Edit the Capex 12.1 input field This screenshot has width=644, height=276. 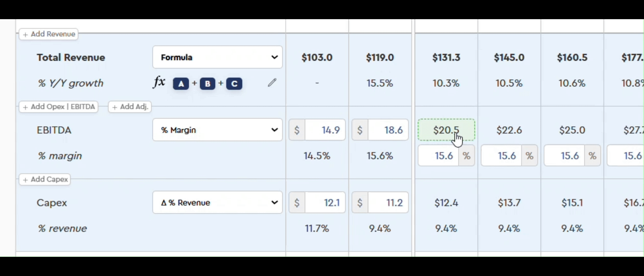[x=325, y=202]
